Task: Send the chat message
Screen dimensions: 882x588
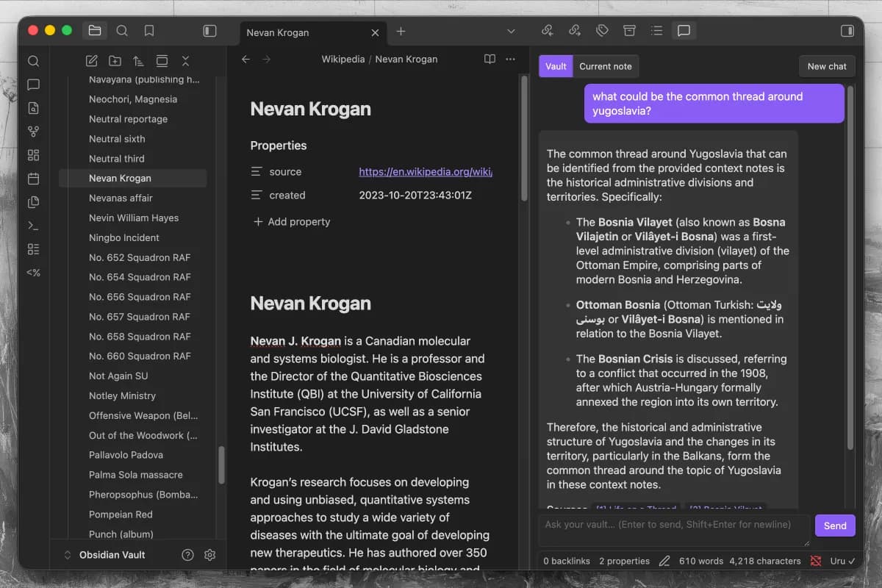Action: 835,526
